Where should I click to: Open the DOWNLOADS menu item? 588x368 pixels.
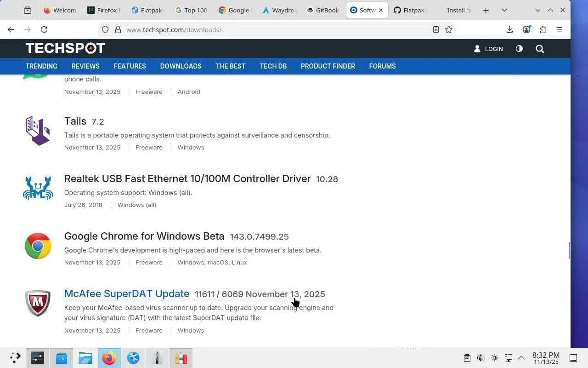[181, 66]
